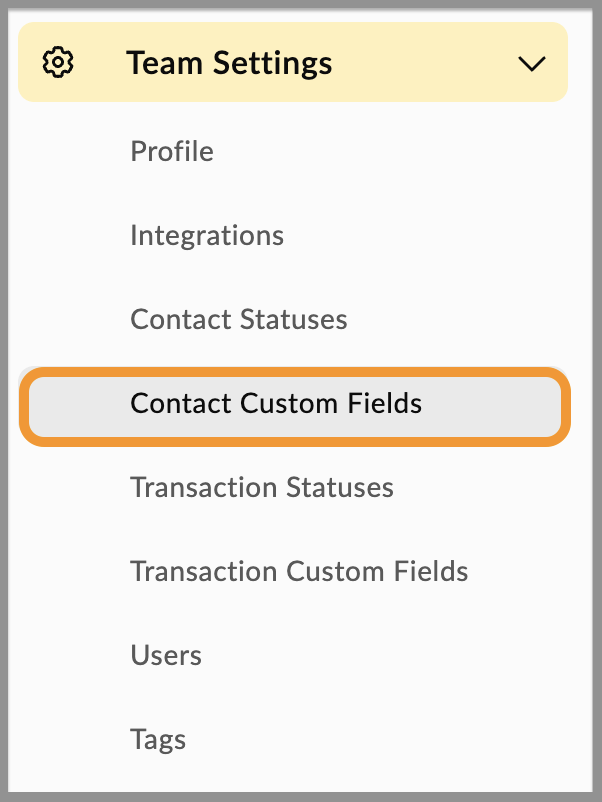Navigate to Integrations settings
Screen dimensions: 602x802
click(207, 236)
